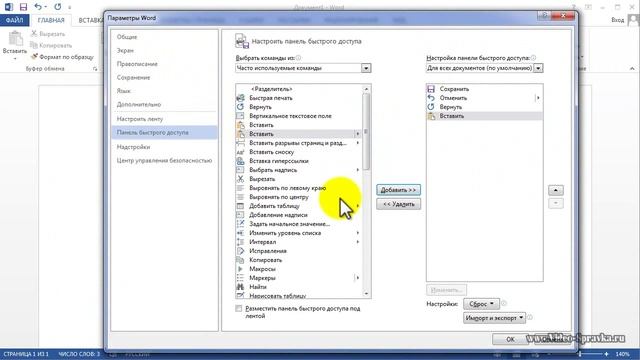Click Формат по образцу brush
Viewport: 640px width, 360px height.
tap(34, 57)
